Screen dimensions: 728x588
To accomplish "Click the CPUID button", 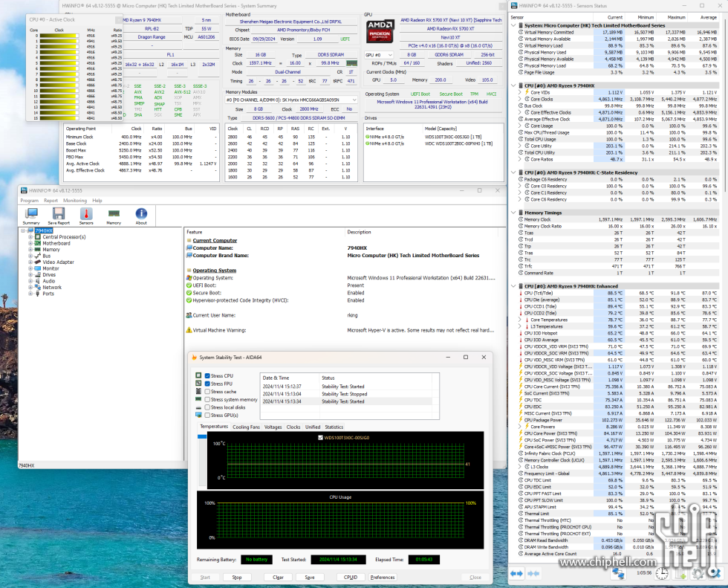I will click(x=351, y=578).
